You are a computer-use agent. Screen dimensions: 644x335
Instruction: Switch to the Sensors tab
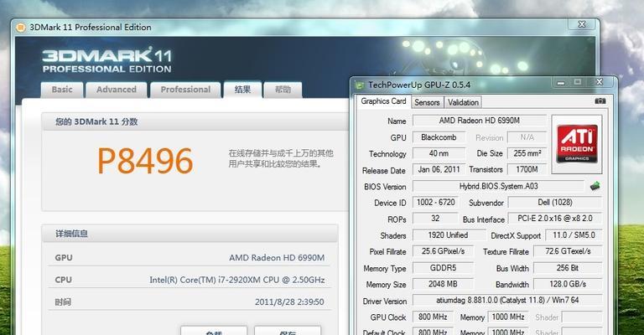(x=427, y=102)
